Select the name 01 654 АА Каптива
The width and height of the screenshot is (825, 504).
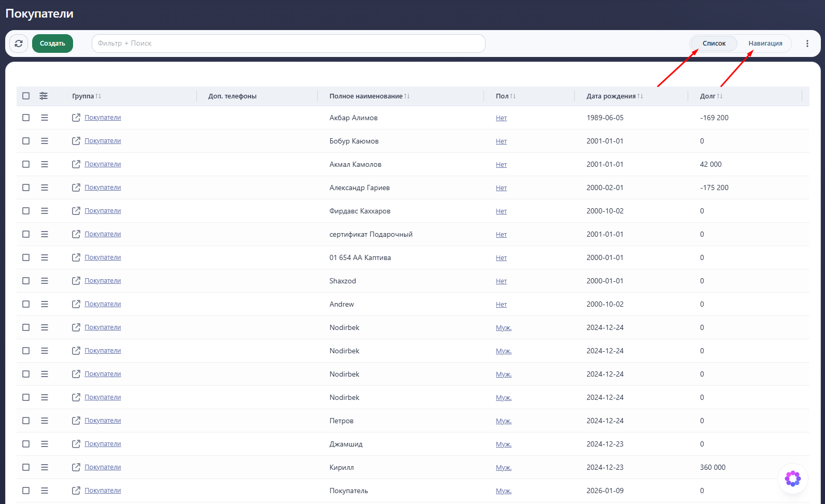(x=360, y=257)
